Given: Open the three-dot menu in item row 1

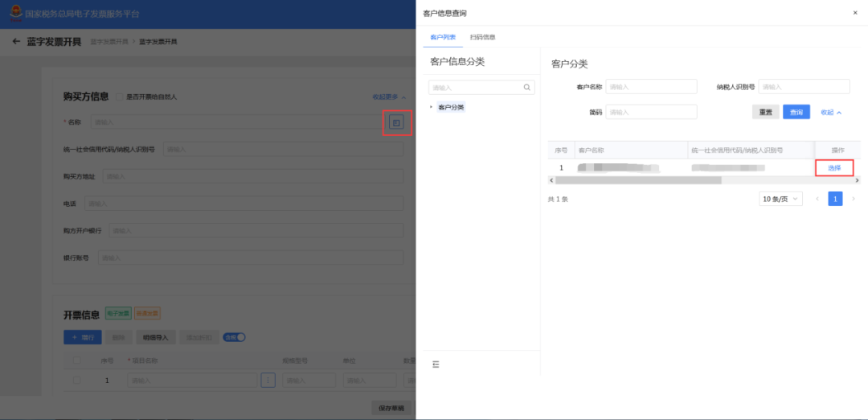Looking at the screenshot, I should click(x=268, y=380).
